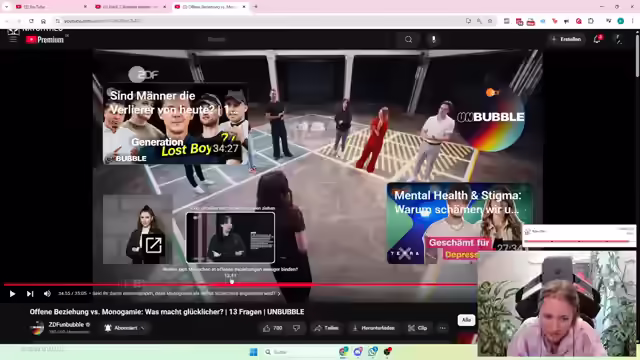This screenshot has height=360, width=640.
Task: Skip to the next video
Action: pos(30,293)
